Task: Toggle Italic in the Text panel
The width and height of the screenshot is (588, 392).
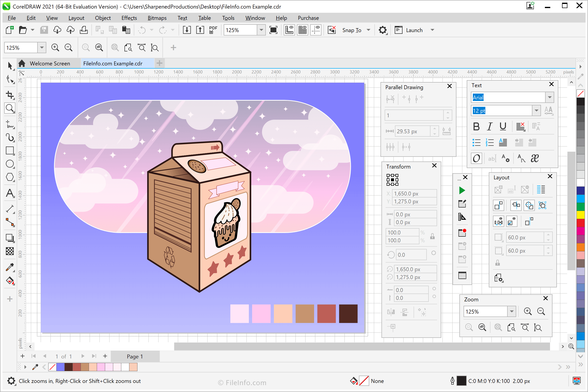Action: [x=490, y=126]
